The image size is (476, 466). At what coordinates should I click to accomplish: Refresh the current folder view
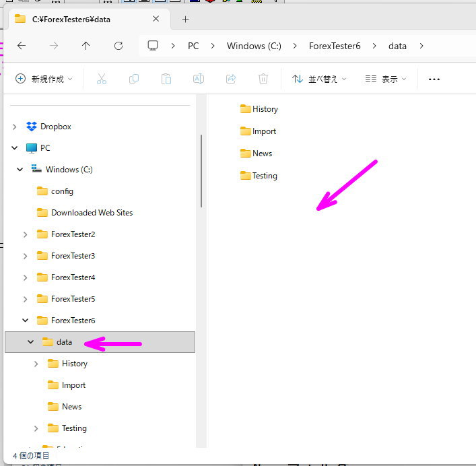[x=118, y=46]
